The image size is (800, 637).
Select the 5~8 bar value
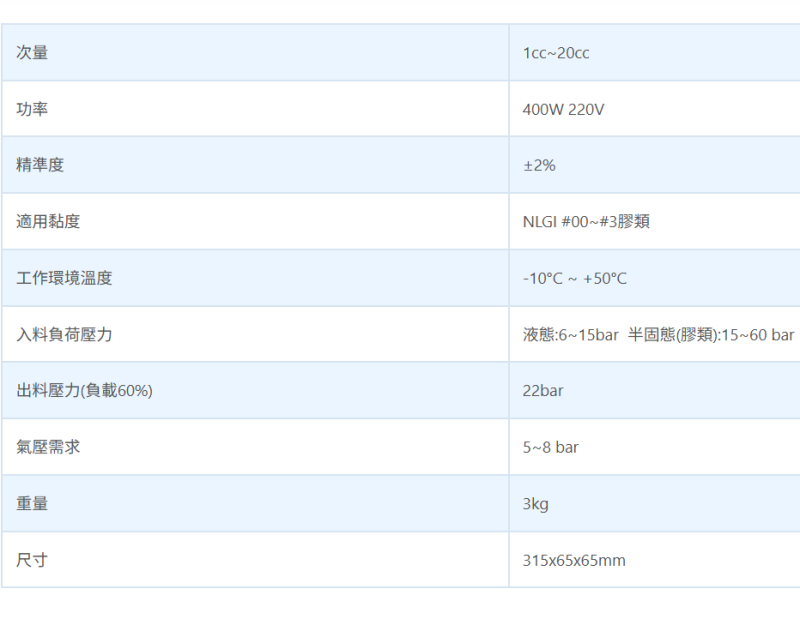coord(550,447)
